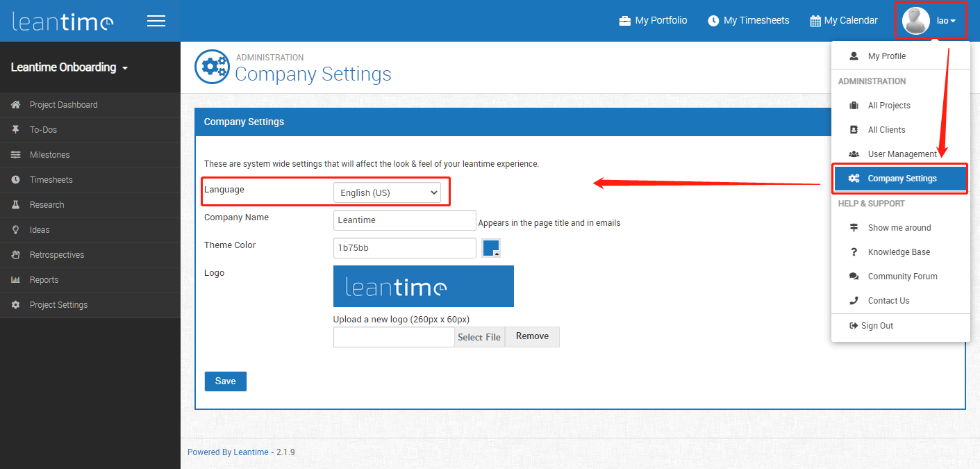Click the Select File button
The width and height of the screenshot is (980, 469).
tap(479, 337)
